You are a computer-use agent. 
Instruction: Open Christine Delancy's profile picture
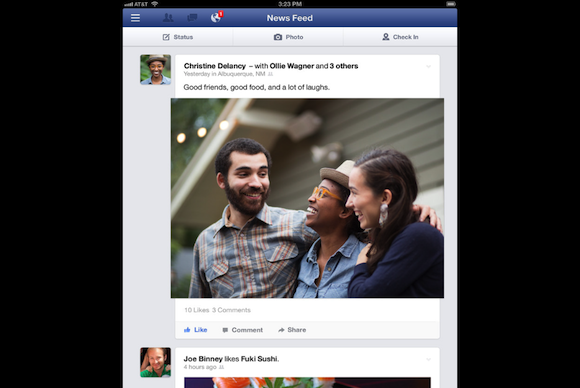click(x=155, y=70)
